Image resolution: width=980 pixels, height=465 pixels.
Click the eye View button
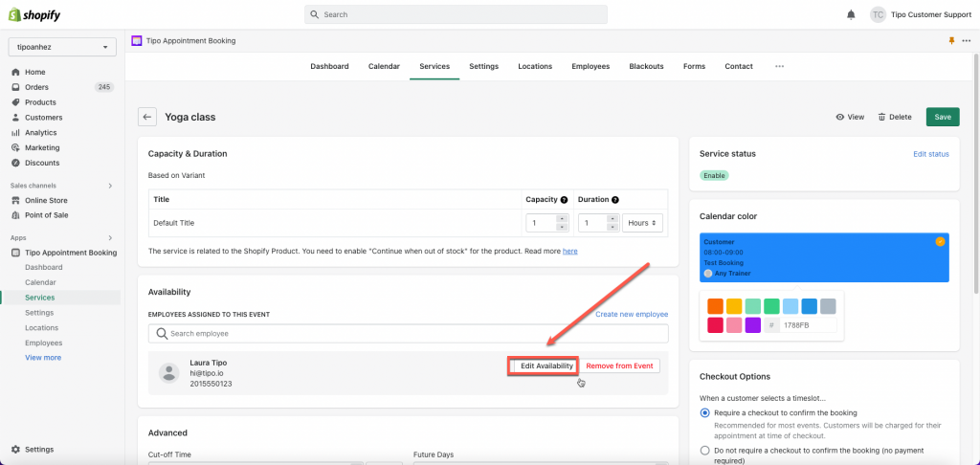[x=850, y=117]
